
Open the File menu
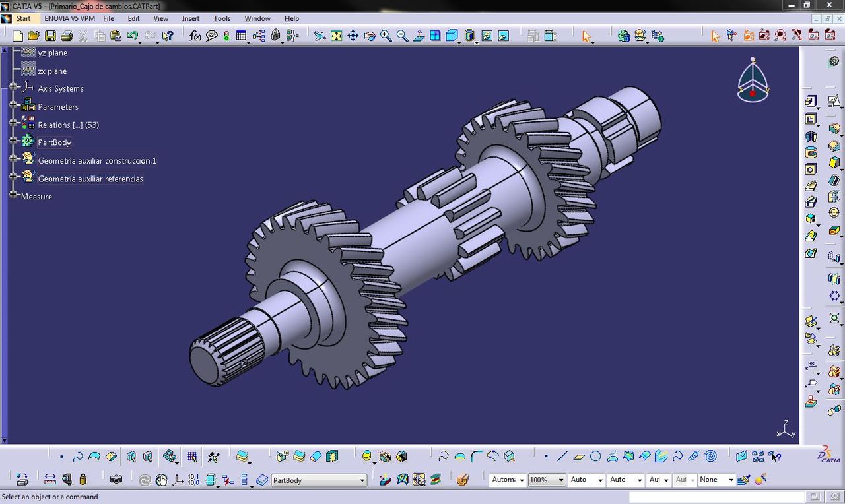click(108, 18)
